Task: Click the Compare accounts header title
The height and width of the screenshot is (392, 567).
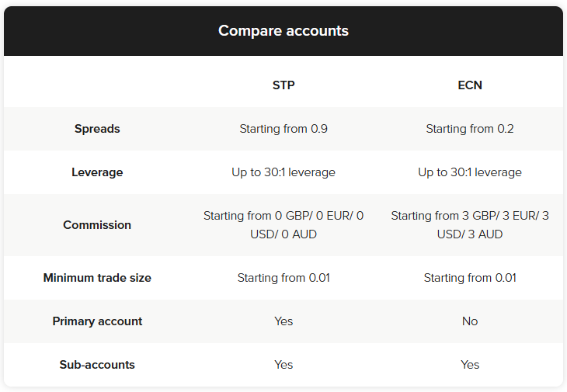Action: coord(283,31)
